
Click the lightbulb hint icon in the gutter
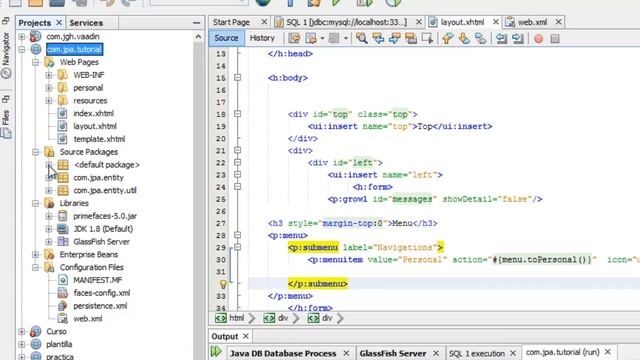223,284
